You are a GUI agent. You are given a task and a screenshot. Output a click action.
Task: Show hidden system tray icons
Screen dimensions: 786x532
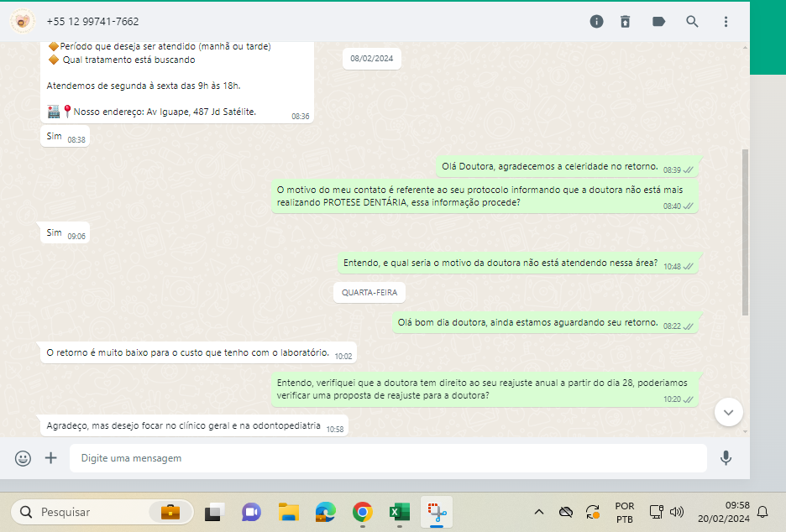pos(539,512)
